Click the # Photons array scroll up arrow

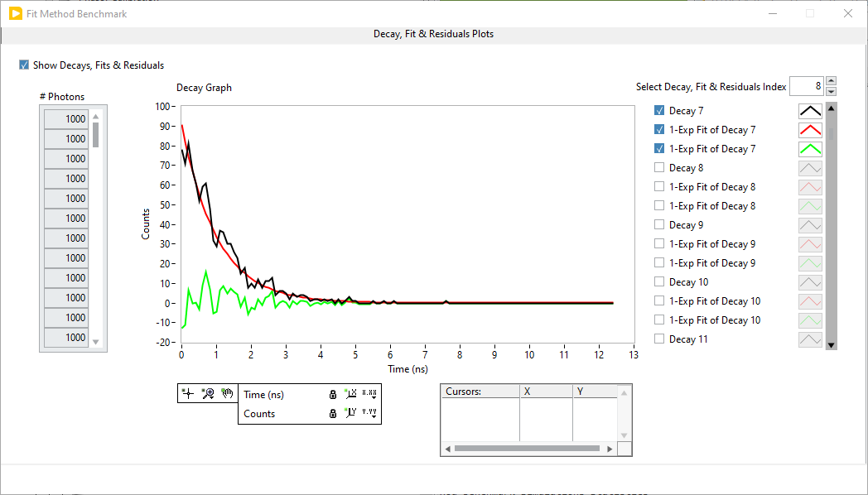(96, 116)
